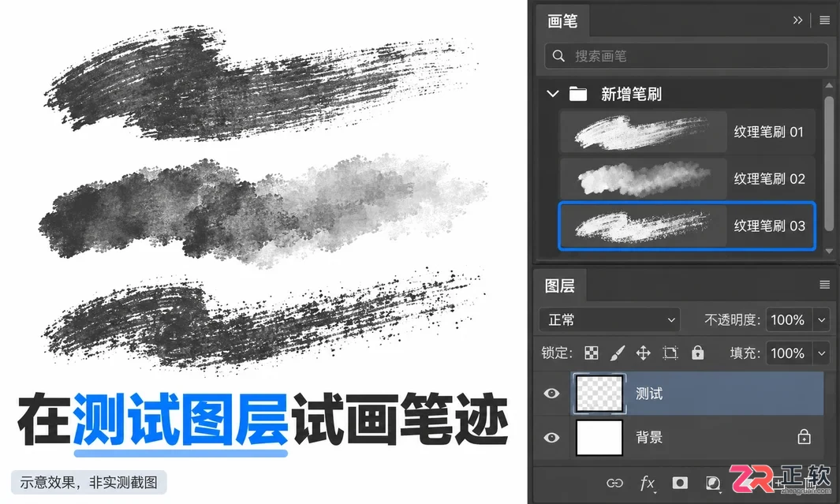Click the magnifier icon in brush search
The image size is (840, 504).
[x=558, y=56]
